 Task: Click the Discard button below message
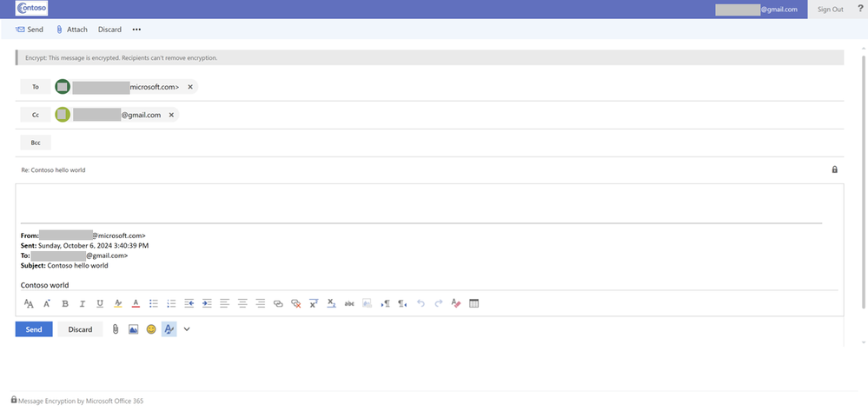click(80, 329)
